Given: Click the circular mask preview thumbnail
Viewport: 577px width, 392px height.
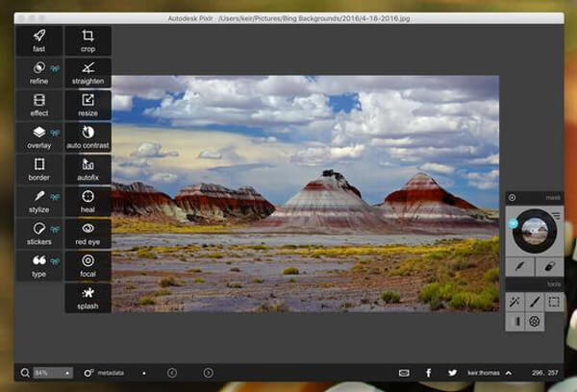Looking at the screenshot, I should point(534,231).
